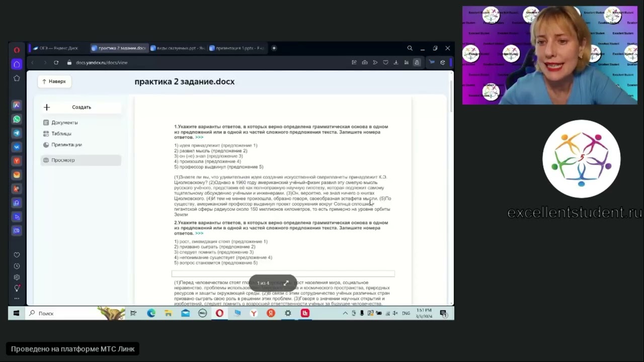Open the extensions cube icon
This screenshot has height=362, width=644.
(442, 62)
